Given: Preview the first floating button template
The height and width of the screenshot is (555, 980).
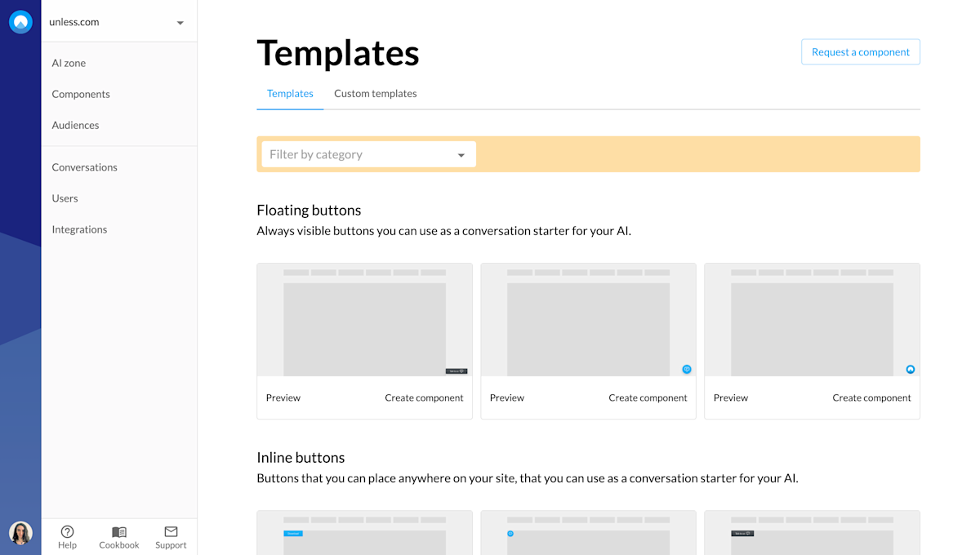Looking at the screenshot, I should tap(283, 397).
